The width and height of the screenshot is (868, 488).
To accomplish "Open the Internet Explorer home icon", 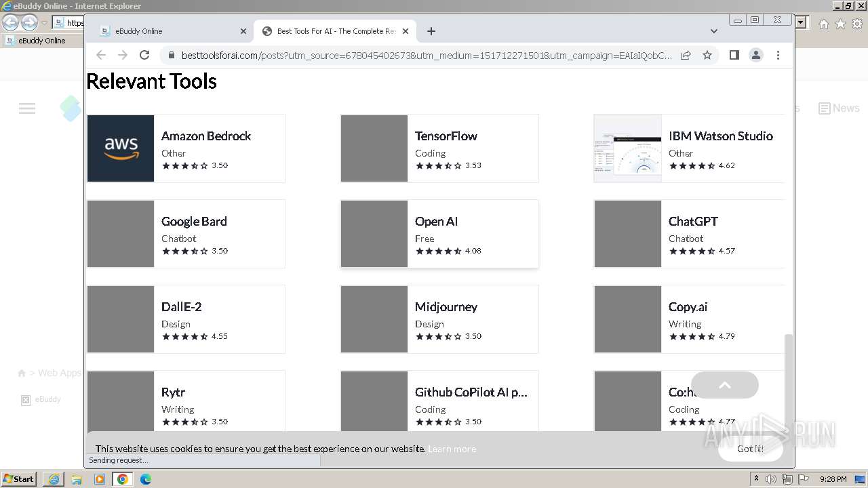I will coord(823,24).
